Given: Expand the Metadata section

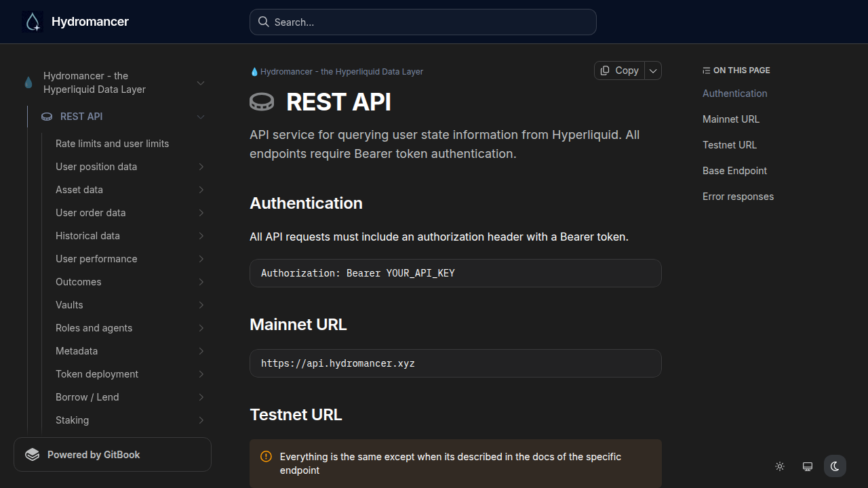Looking at the screenshot, I should (x=201, y=351).
